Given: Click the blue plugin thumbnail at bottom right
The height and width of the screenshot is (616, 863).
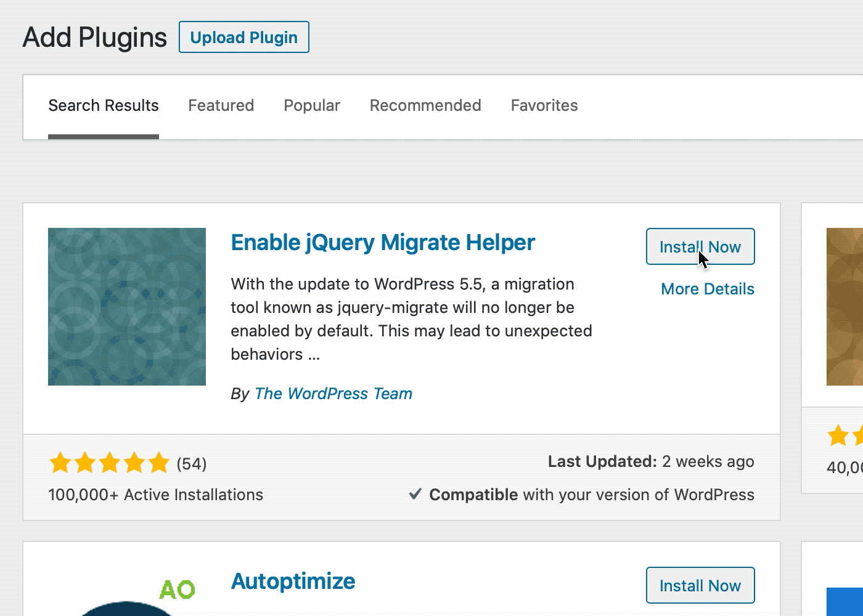Looking at the screenshot, I should 845,602.
